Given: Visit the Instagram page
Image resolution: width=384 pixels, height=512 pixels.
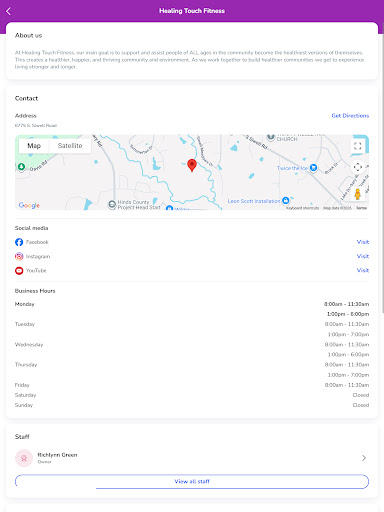Looking at the screenshot, I should pos(363,256).
